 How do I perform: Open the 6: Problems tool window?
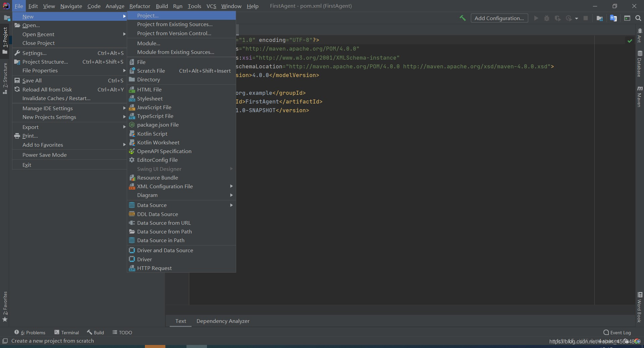30,332
